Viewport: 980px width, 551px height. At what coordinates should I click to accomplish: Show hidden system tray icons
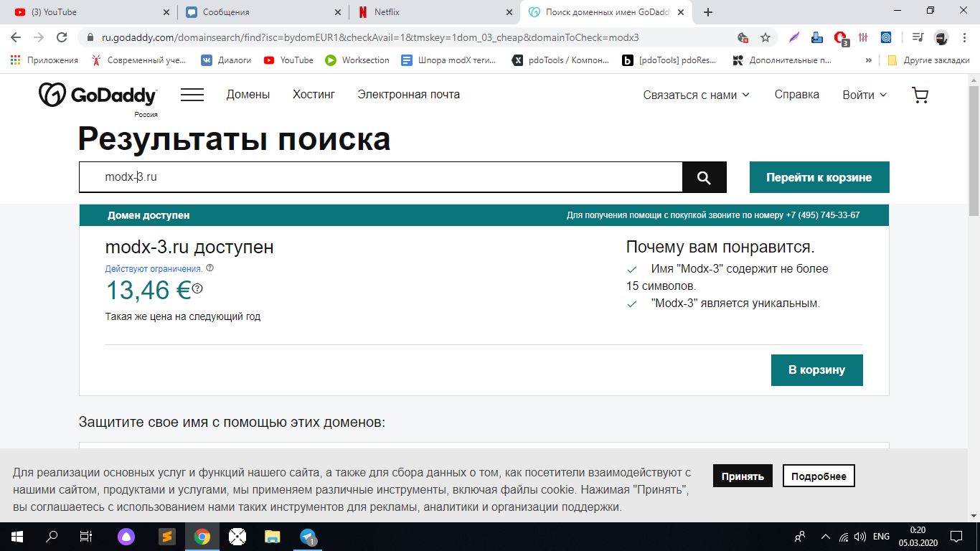coord(825,536)
